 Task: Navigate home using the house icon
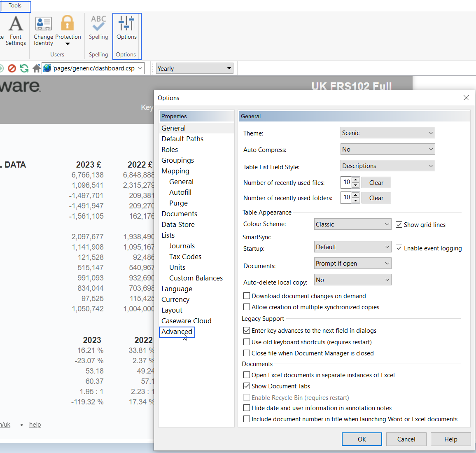pyautogui.click(x=36, y=68)
